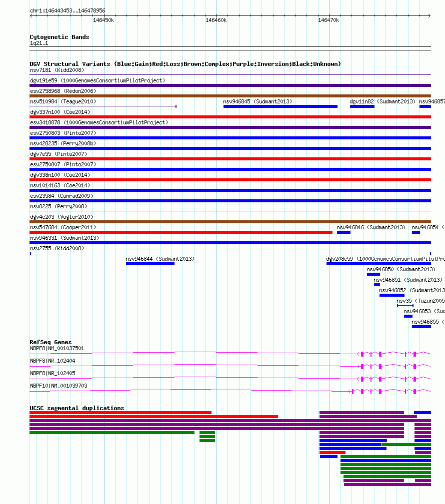Click dgv338n100 (Coe2014) label
445x504 pixels.
(60, 175)
